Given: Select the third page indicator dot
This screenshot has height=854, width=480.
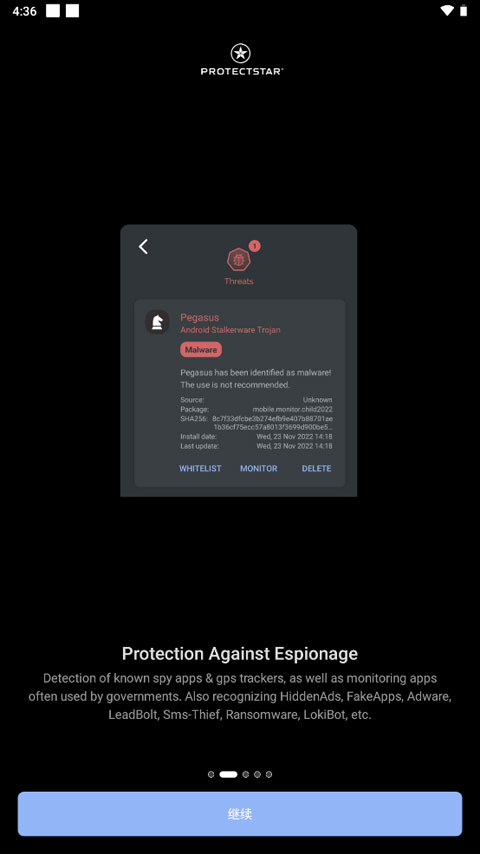Looking at the screenshot, I should tap(246, 774).
